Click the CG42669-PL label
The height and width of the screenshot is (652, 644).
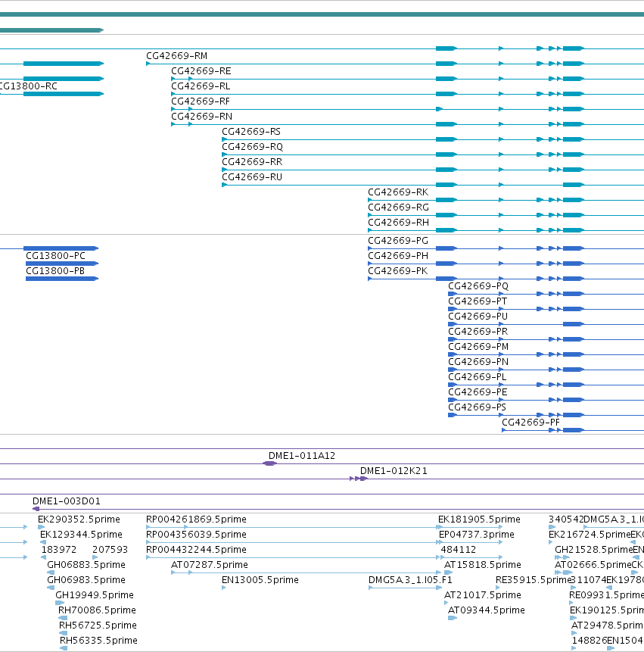pyautogui.click(x=478, y=376)
